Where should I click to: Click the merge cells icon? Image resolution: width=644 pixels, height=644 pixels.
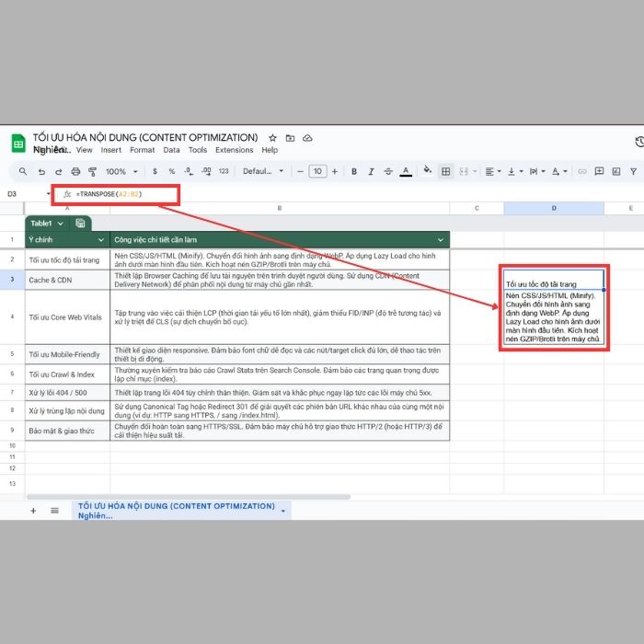[x=464, y=171]
